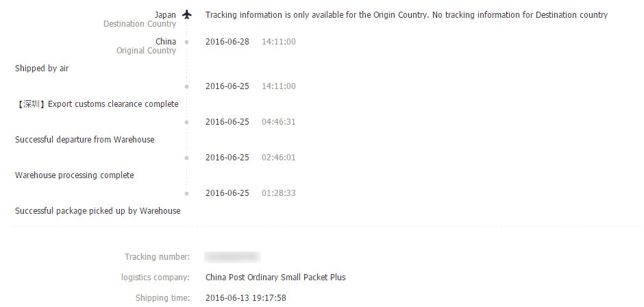644x307 pixels.
Task: Click the timeline dot for 2016-06-25 04:46:31
Action: 186,122
